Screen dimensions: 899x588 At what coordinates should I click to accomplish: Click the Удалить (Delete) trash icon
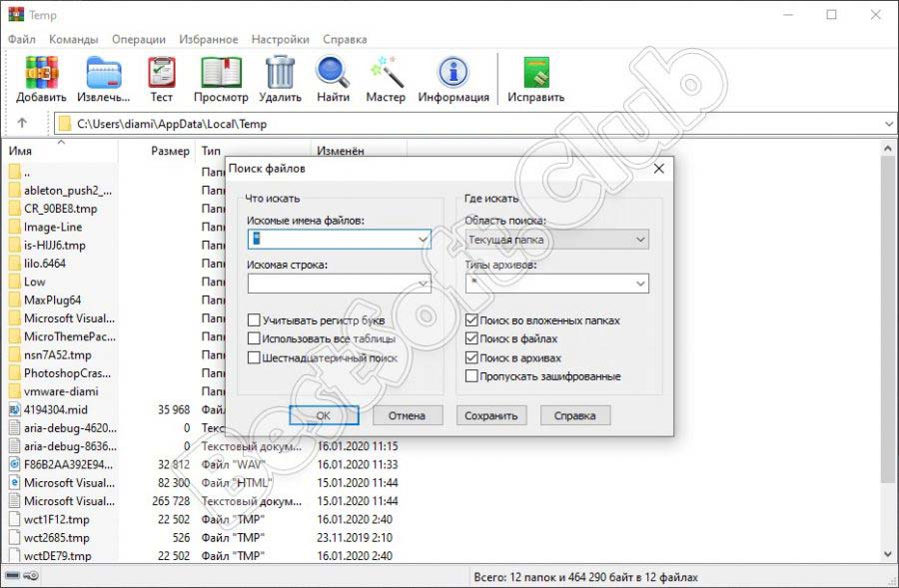coord(280,72)
